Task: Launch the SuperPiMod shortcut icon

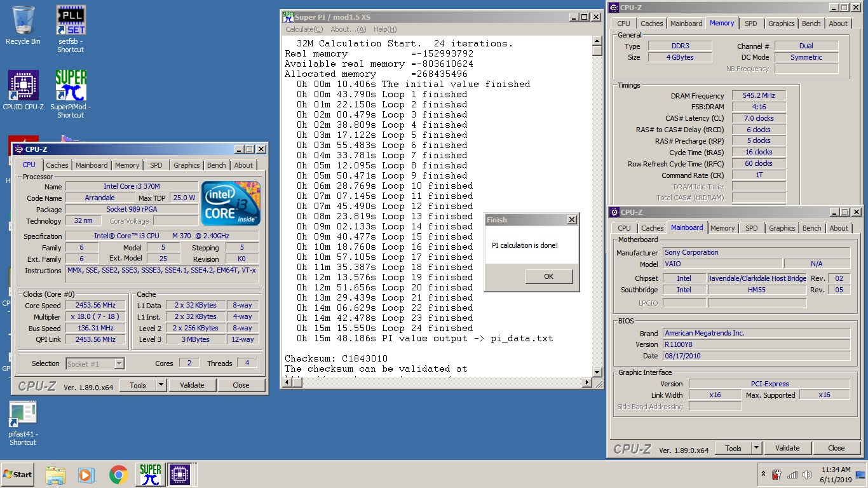Action: pos(71,94)
